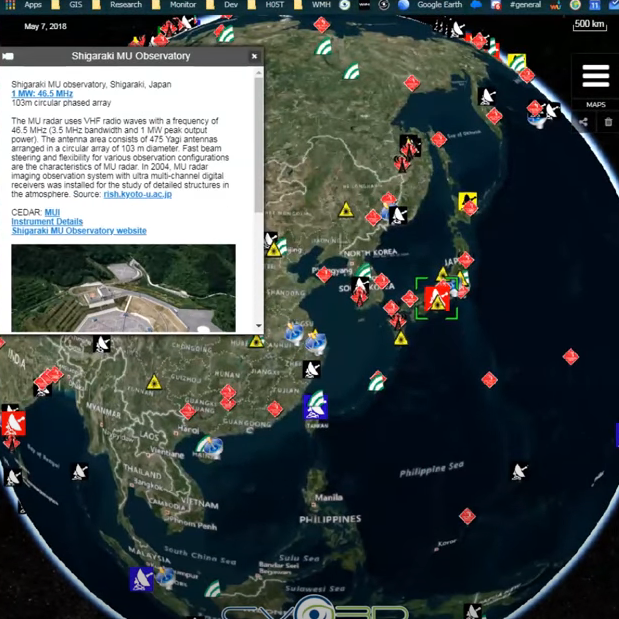619x619 pixels.
Task: Open the Apps grid in the bookmarks bar
Action: tap(10, 5)
